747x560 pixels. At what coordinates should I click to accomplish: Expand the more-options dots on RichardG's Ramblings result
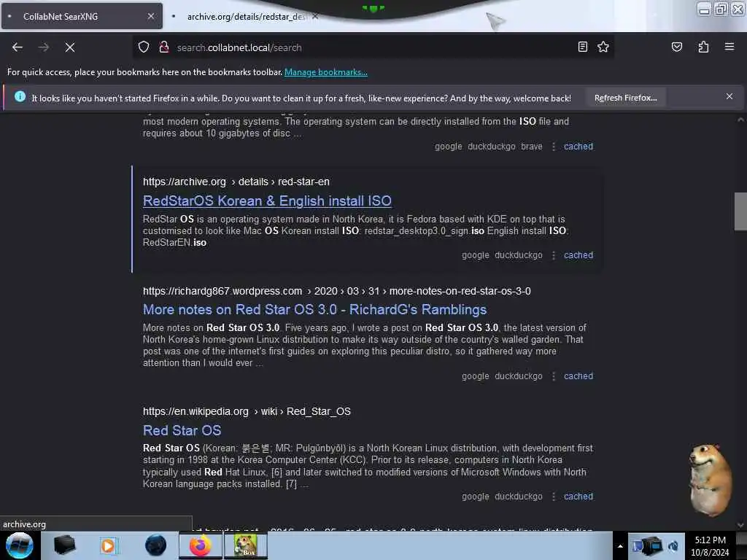[x=553, y=377]
